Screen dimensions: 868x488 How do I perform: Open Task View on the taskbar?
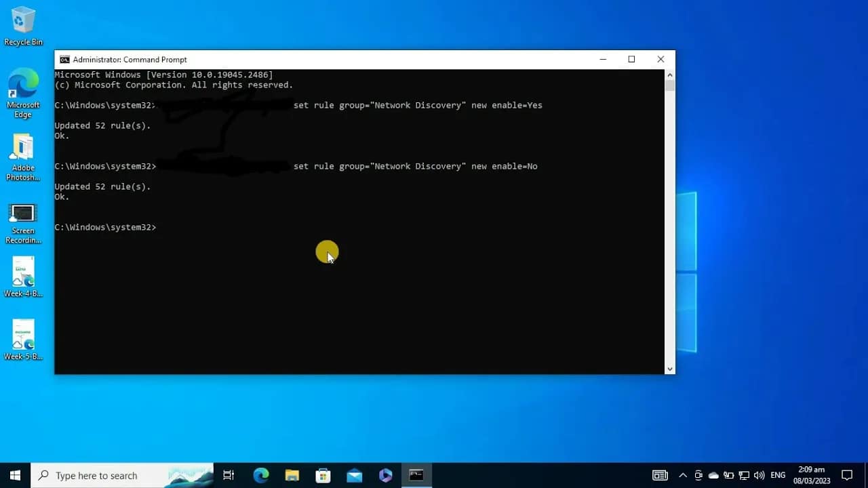tap(229, 475)
